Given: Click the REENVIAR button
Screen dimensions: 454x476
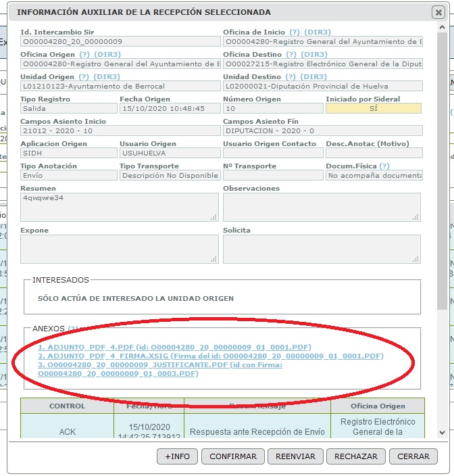Looking at the screenshot, I should [x=295, y=456].
